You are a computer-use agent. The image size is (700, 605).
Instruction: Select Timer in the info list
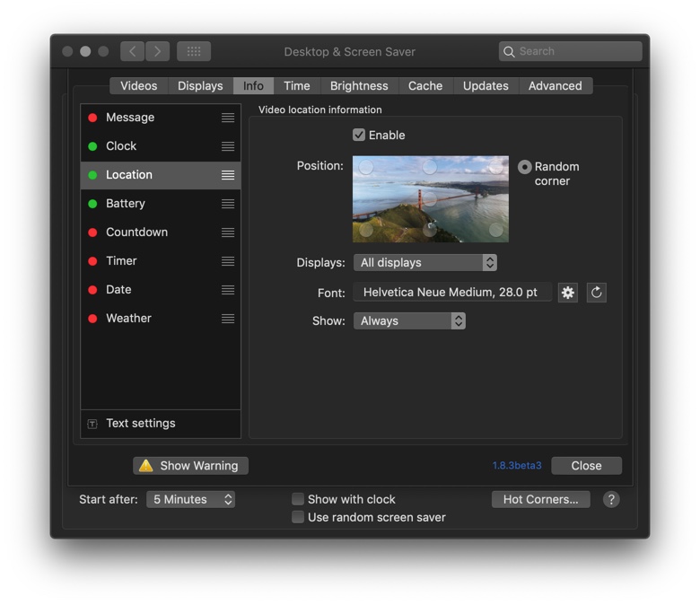tap(161, 260)
